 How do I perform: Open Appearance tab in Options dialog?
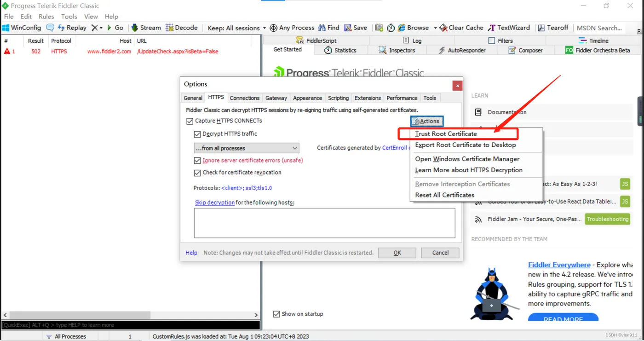307,98
